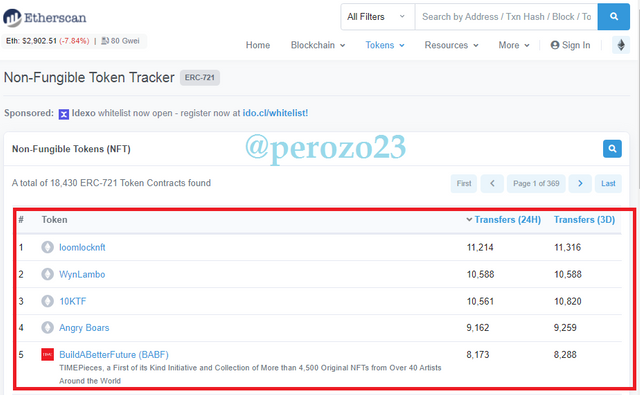Expand the Resources menu
This screenshot has width=640, height=395.
(x=451, y=45)
